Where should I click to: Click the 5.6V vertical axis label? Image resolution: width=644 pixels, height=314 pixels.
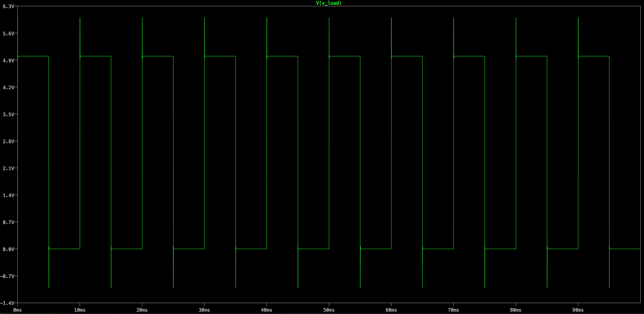coord(8,33)
